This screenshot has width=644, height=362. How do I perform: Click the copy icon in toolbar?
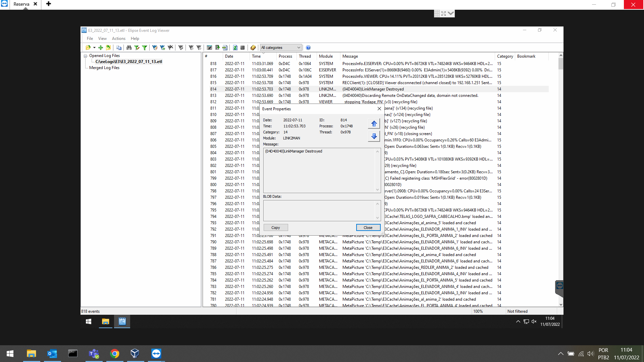[x=119, y=48]
